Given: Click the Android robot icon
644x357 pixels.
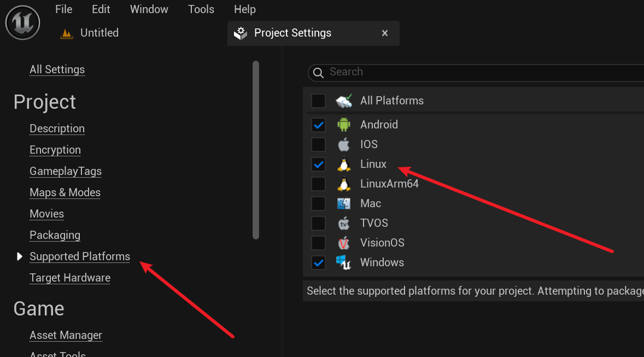Looking at the screenshot, I should (x=344, y=125).
